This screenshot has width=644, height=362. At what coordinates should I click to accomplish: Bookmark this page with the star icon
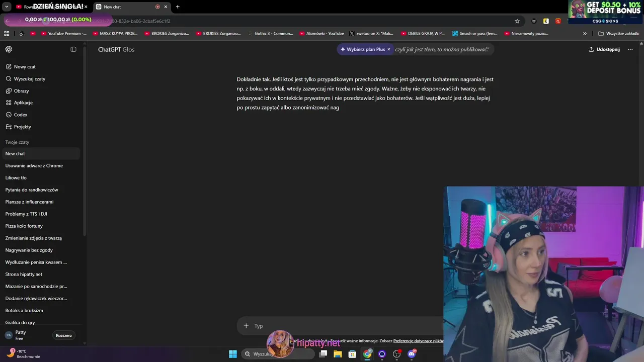tap(517, 21)
